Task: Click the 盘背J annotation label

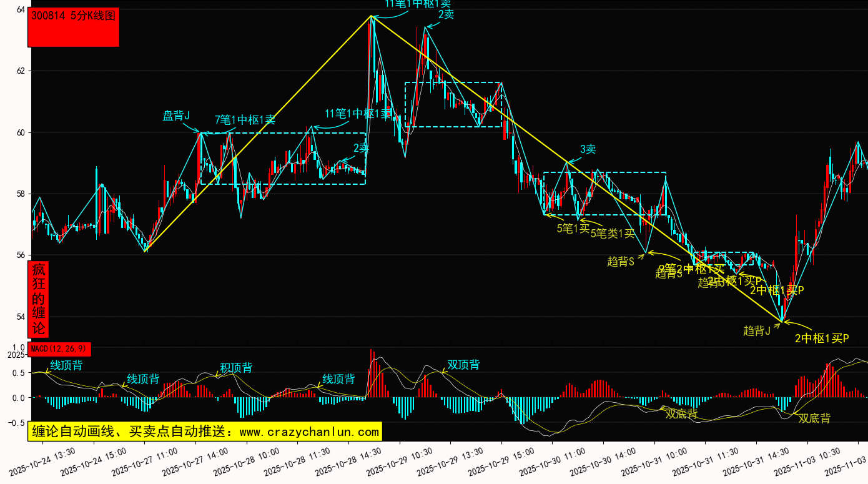Action: pos(176,116)
